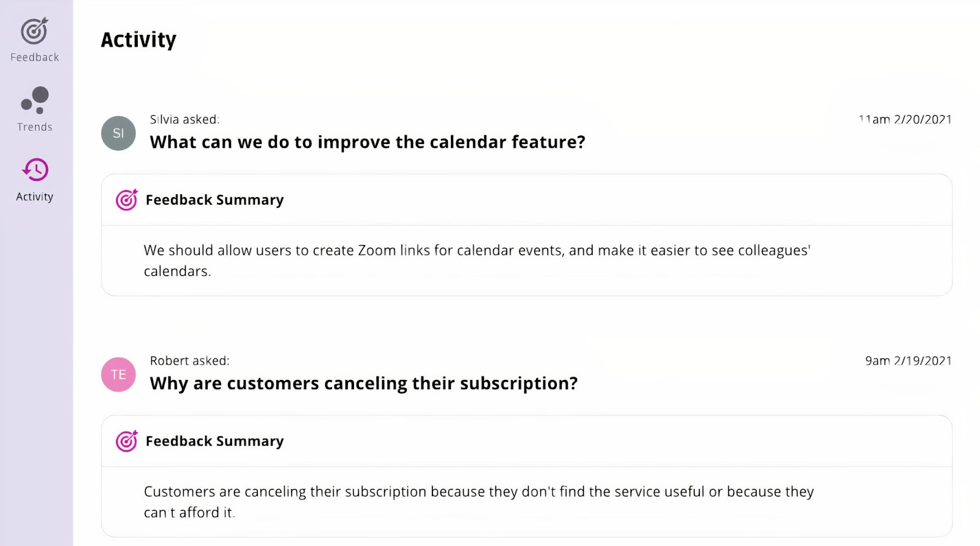Open the Feedback target icon in sidebar
Screen dimensions: 980x546
tap(34, 31)
